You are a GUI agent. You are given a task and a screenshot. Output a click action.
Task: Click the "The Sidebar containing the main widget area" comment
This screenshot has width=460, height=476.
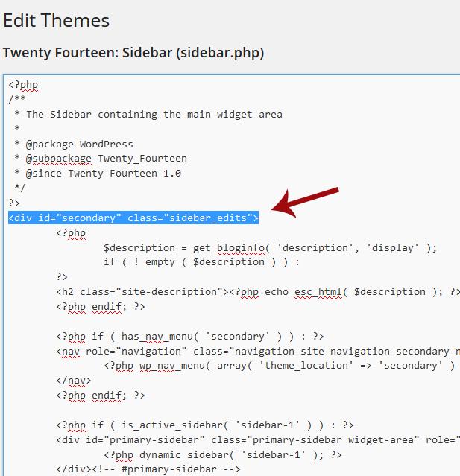click(x=154, y=114)
